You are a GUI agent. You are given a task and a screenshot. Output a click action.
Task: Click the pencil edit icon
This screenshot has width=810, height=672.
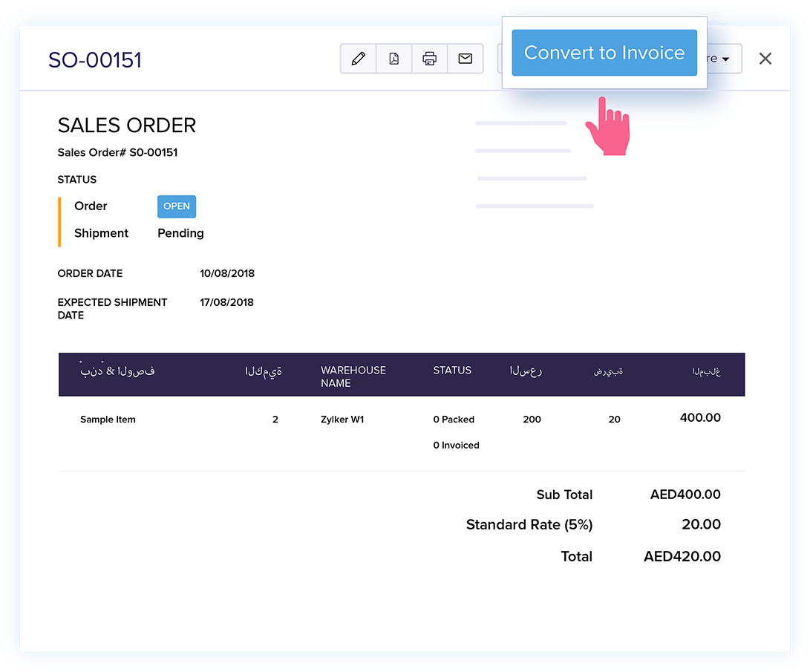coord(359,59)
